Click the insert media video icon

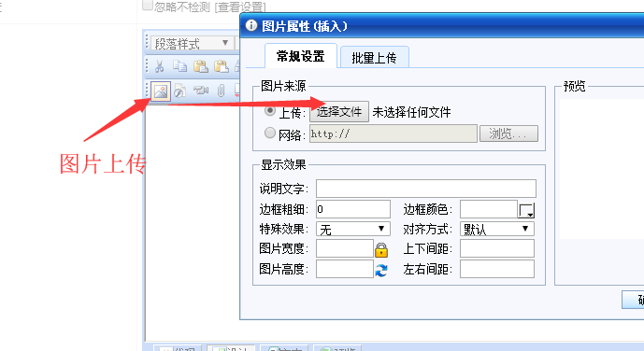[201, 90]
